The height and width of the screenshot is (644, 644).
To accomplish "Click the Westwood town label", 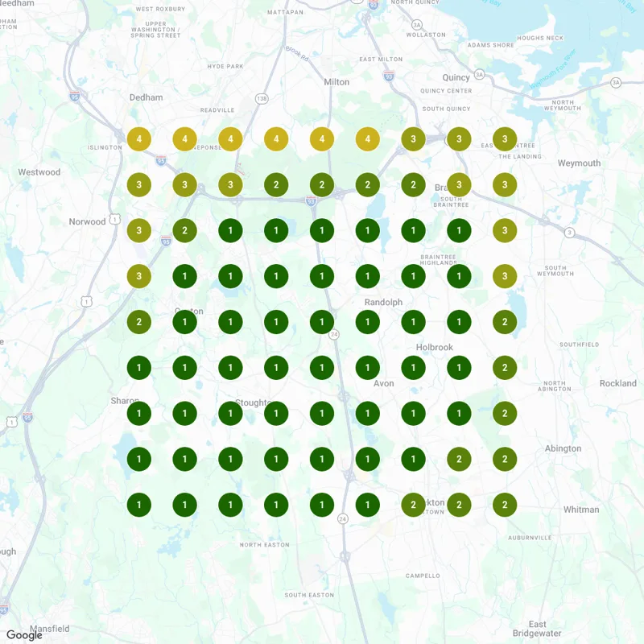I will pos(39,172).
